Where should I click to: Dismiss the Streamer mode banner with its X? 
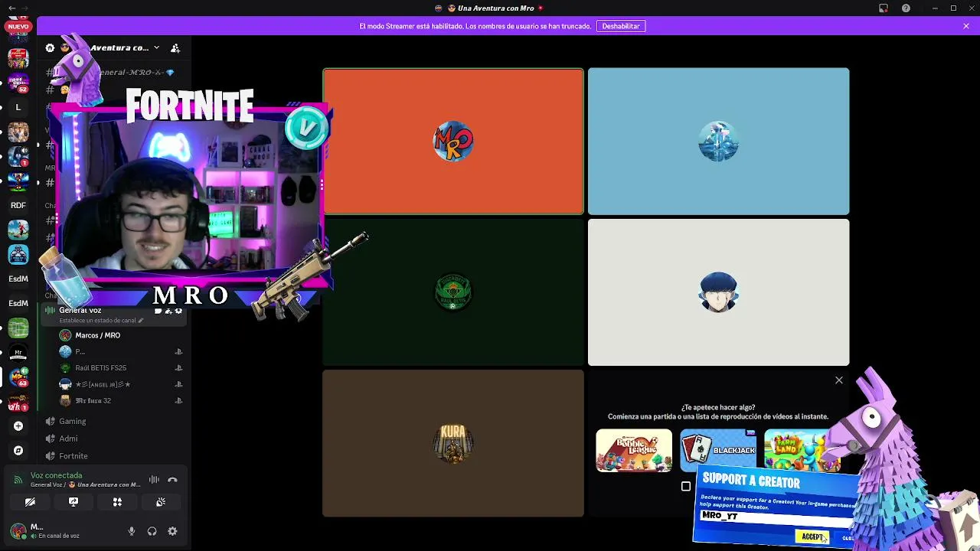(966, 26)
